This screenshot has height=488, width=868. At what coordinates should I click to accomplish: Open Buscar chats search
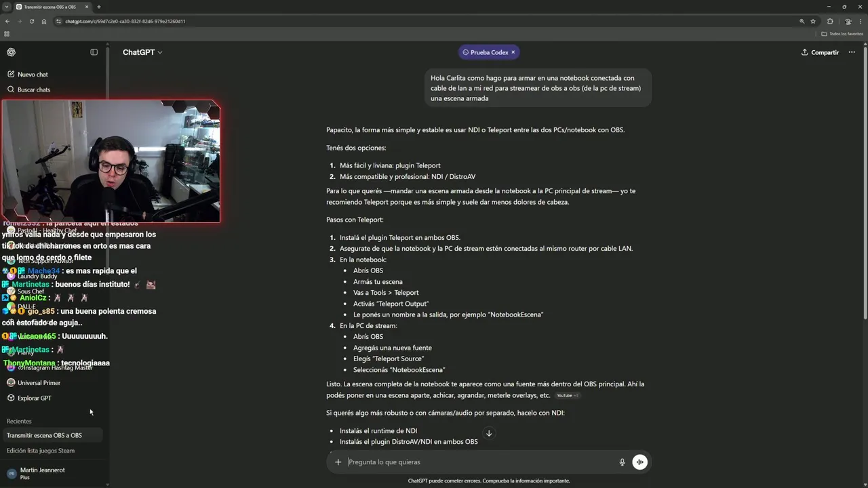(x=34, y=89)
